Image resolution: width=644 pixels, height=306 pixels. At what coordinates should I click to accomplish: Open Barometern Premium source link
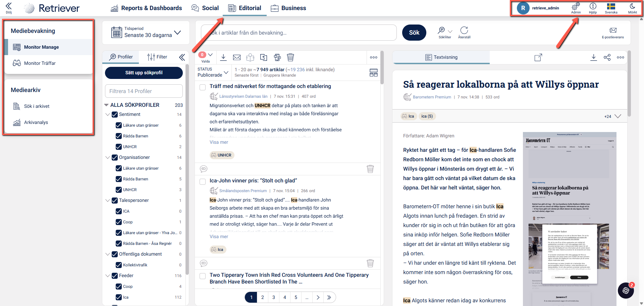point(432,97)
